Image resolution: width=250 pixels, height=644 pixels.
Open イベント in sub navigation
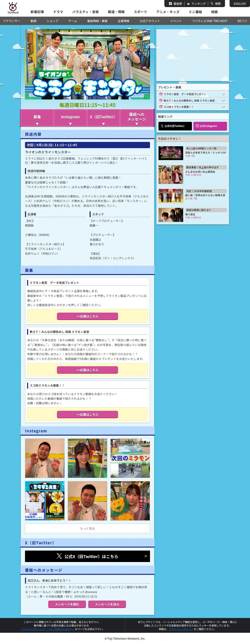176,21
